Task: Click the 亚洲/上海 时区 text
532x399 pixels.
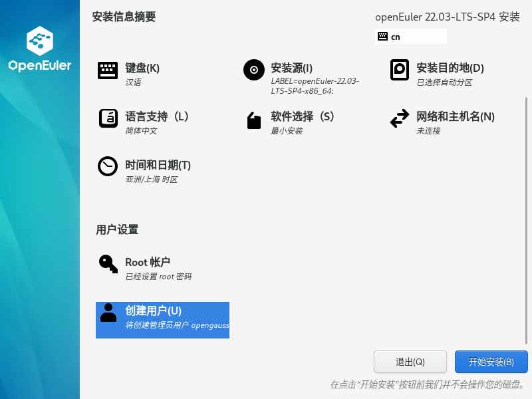Action: [x=152, y=180]
